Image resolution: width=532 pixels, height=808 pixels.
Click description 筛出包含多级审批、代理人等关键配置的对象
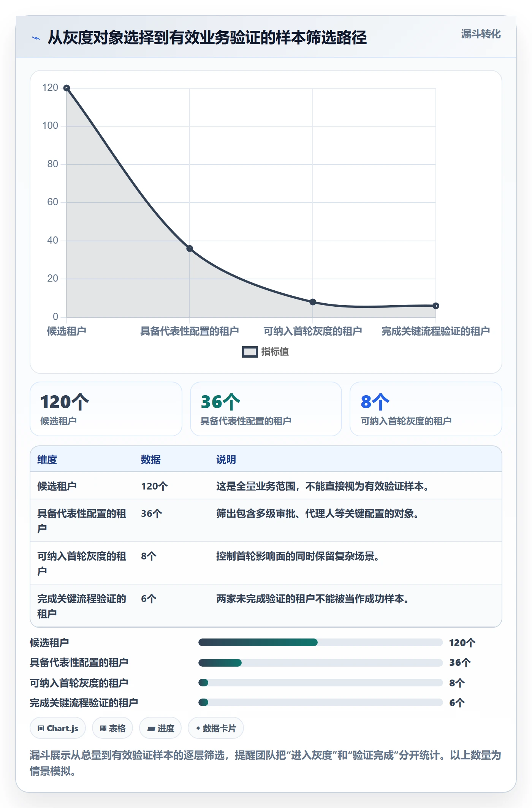point(318,514)
